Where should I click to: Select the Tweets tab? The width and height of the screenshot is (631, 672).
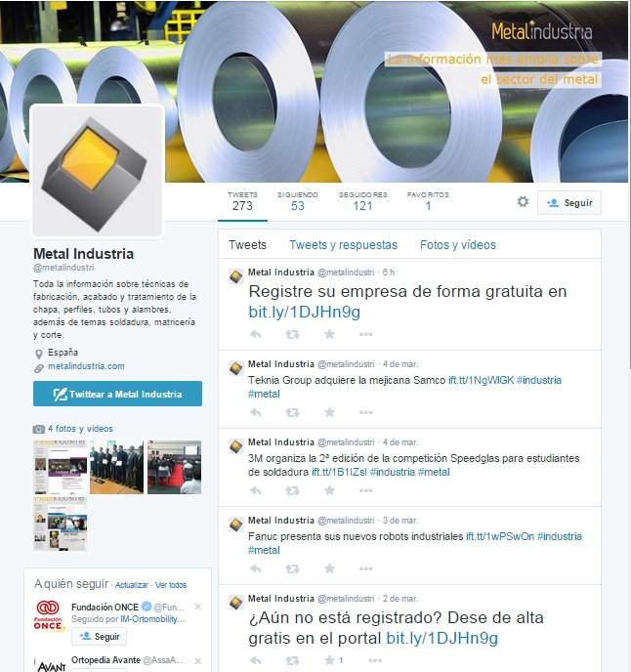click(247, 245)
